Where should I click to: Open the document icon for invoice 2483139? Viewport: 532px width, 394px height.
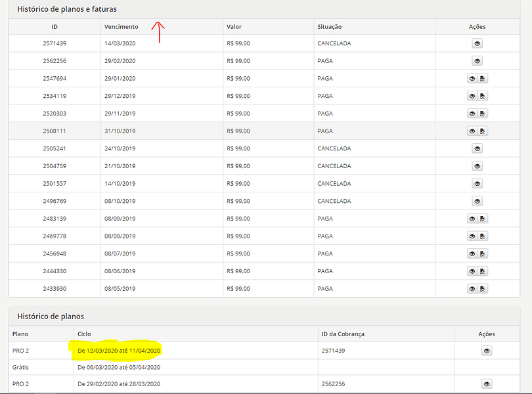coord(483,219)
